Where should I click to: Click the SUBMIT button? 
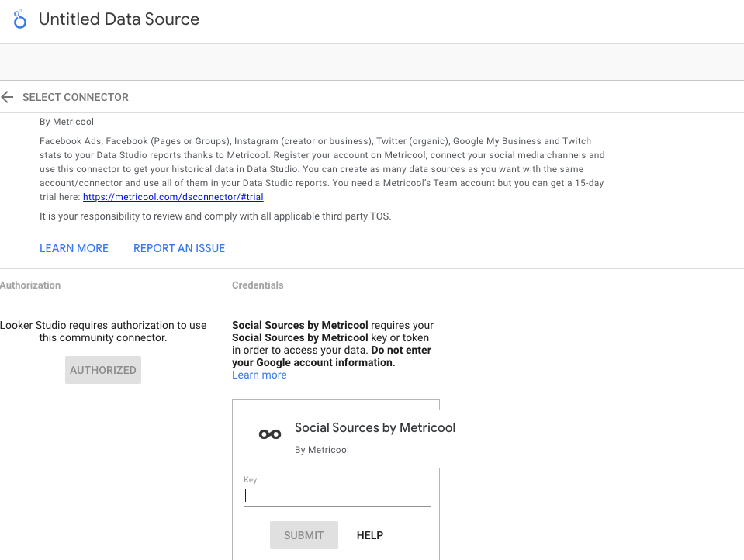(x=303, y=535)
